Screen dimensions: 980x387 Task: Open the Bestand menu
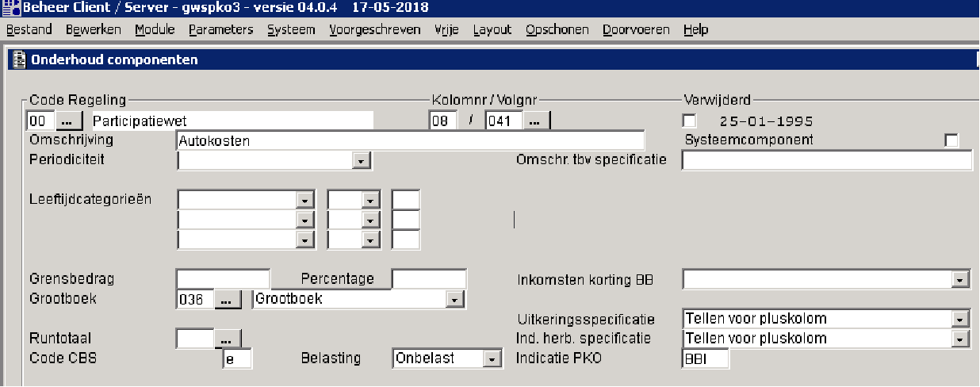tap(29, 29)
